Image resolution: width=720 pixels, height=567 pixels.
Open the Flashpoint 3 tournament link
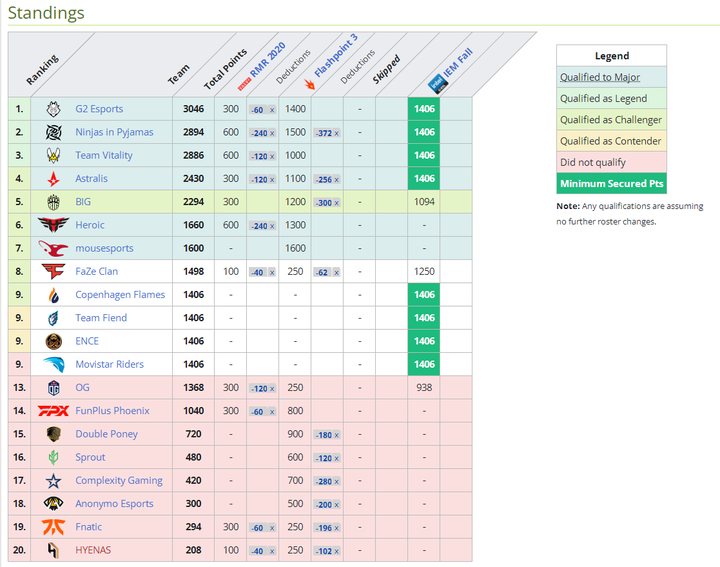pyautogui.click(x=334, y=58)
